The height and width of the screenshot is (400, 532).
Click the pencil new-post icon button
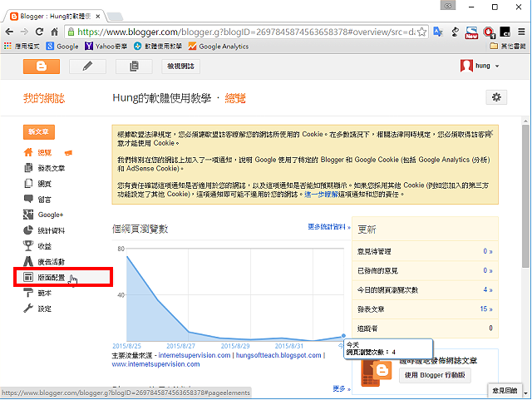[87, 67]
